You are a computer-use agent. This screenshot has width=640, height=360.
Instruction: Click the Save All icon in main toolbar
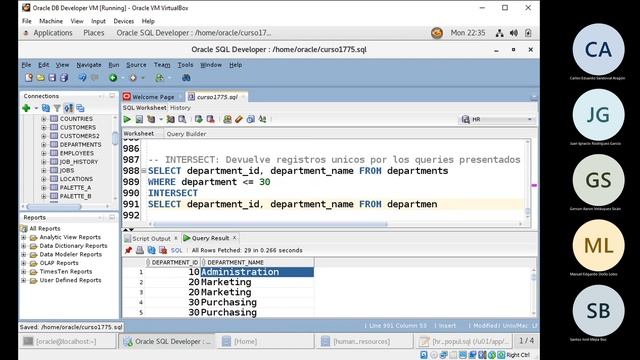coord(64,78)
